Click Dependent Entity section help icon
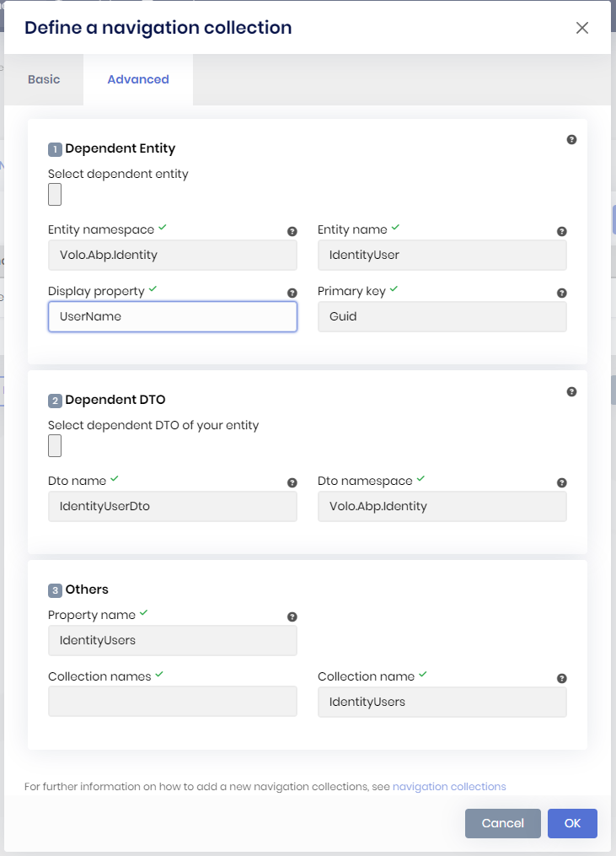The image size is (616, 856). [x=571, y=140]
